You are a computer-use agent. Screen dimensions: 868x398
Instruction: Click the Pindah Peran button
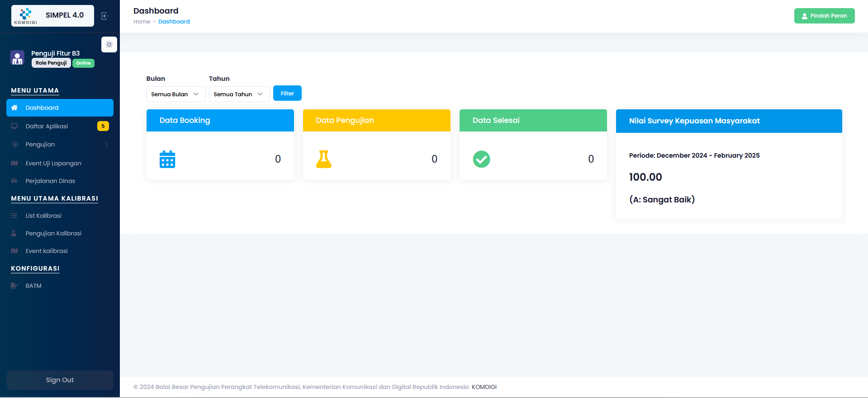(824, 16)
